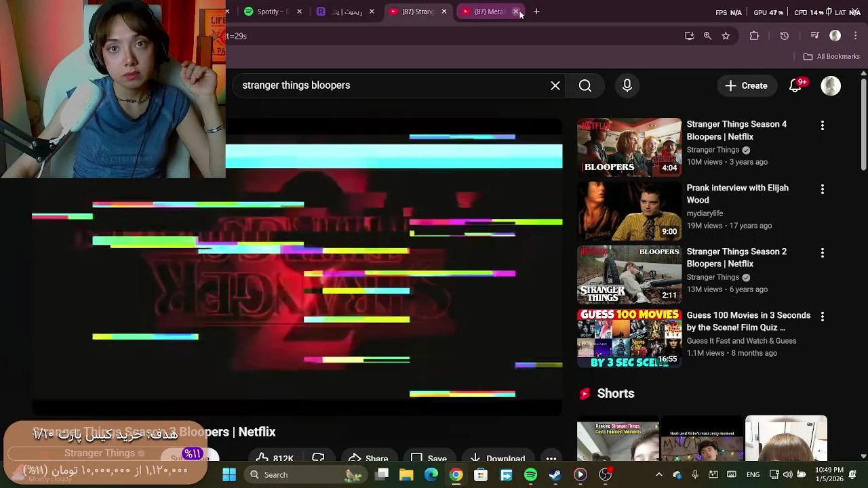Bookmark this page with the star icon
Viewport: 868px width, 488px height.
pyautogui.click(x=726, y=36)
